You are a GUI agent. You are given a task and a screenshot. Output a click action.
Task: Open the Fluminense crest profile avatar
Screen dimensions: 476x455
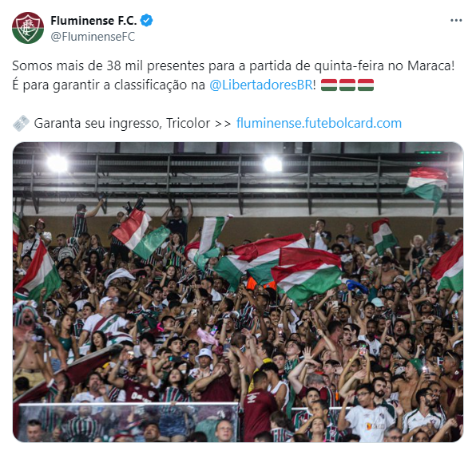[x=28, y=28]
